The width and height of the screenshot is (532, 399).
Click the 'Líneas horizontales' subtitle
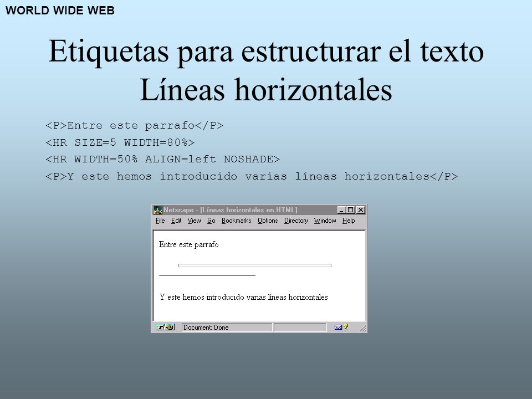tap(266, 90)
